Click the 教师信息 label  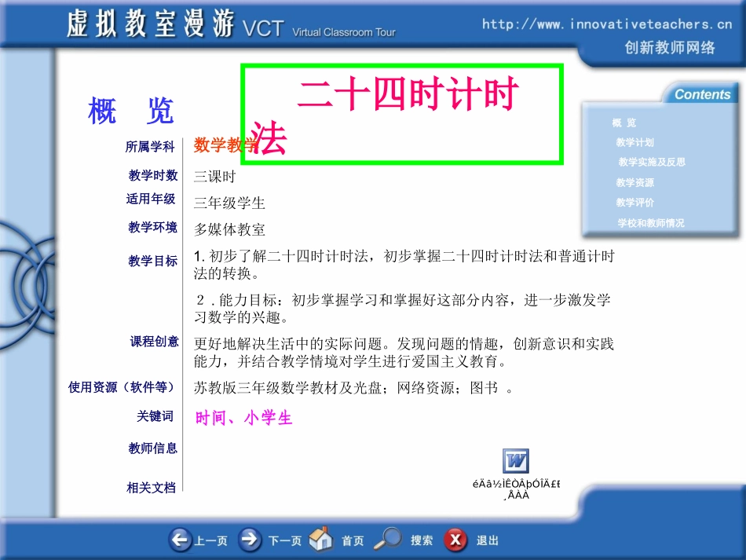pyautogui.click(x=152, y=448)
